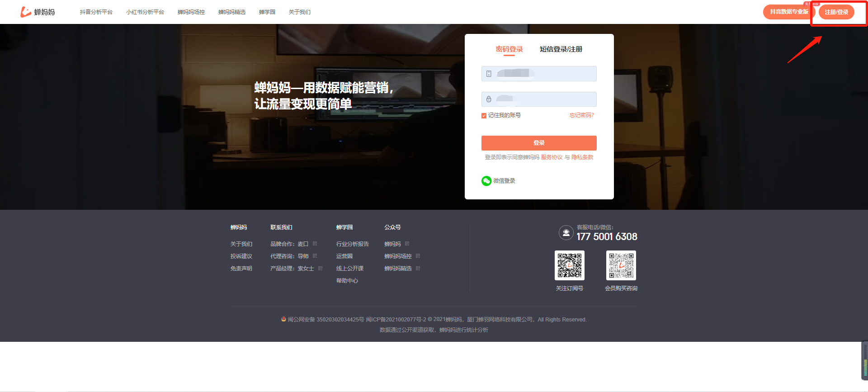The width and height of the screenshot is (868, 392).
Task: Open QR icon beside 公众号 蝉妈妈
Action: [407, 244]
